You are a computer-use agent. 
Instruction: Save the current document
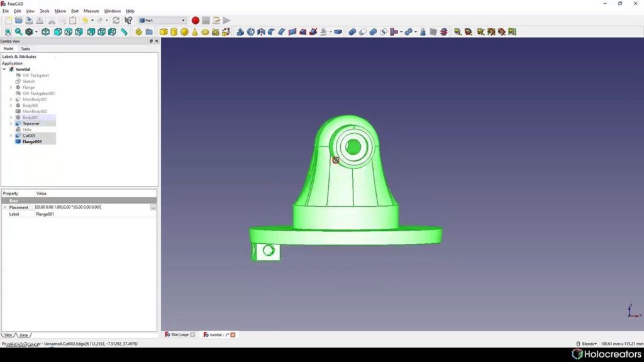tap(29, 21)
